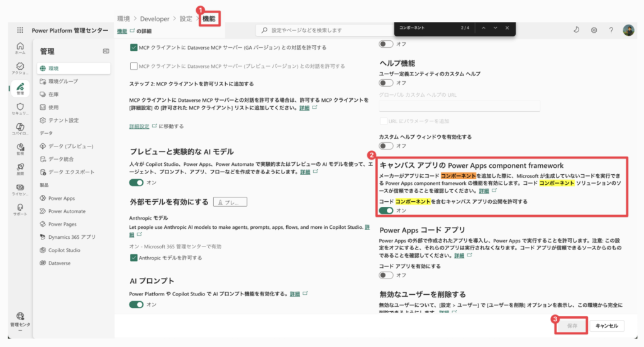Jump to previous find match arrow
The height and width of the screenshot is (347, 644).
483,28
